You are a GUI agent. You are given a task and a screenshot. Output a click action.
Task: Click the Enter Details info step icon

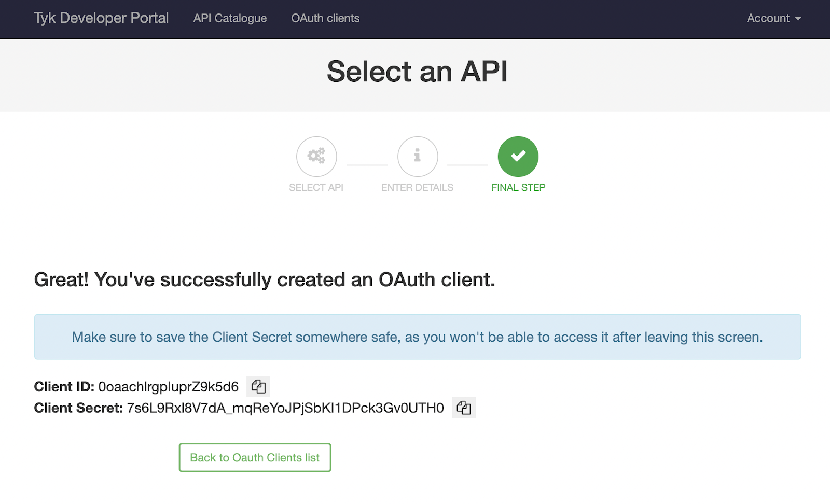click(418, 157)
